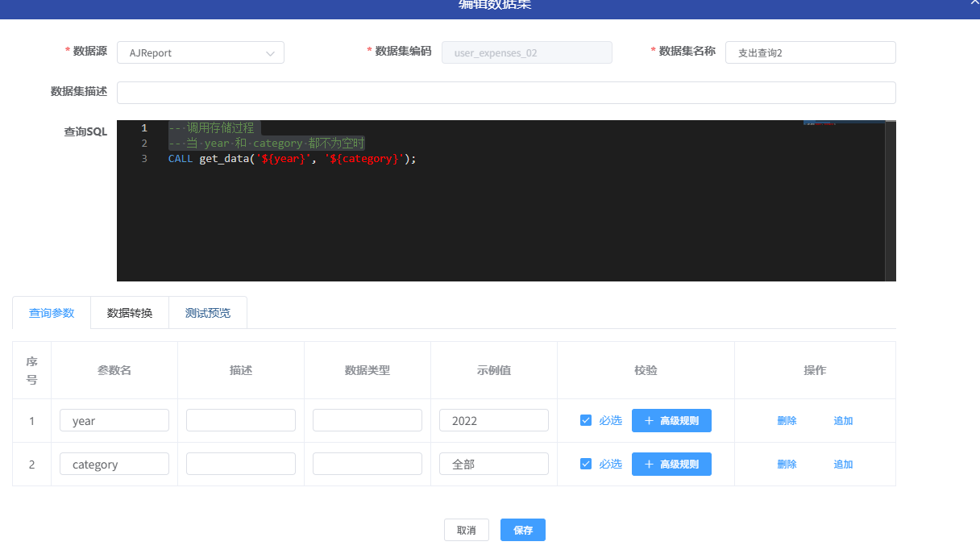The image size is (980, 550).
Task: Save the dataset with 保存 button
Action: 523,530
